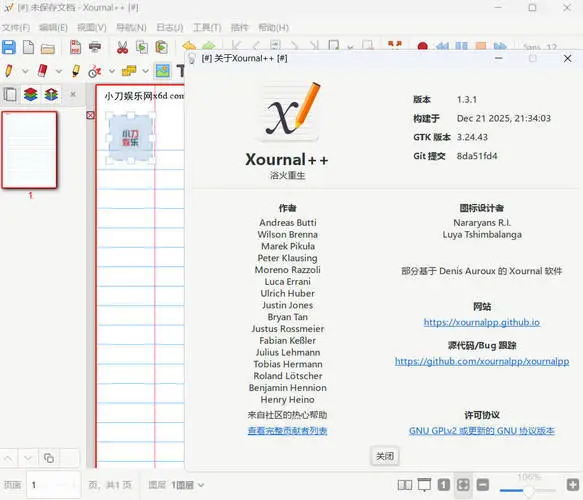Click the layer stack with arrow sidebar icon
Screen dimensions: 583x500
[x=51, y=94]
